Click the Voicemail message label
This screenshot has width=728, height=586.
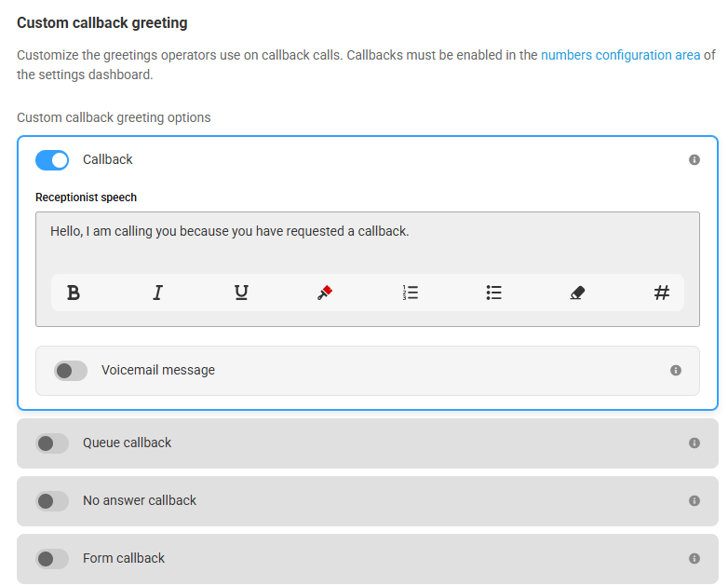158,370
